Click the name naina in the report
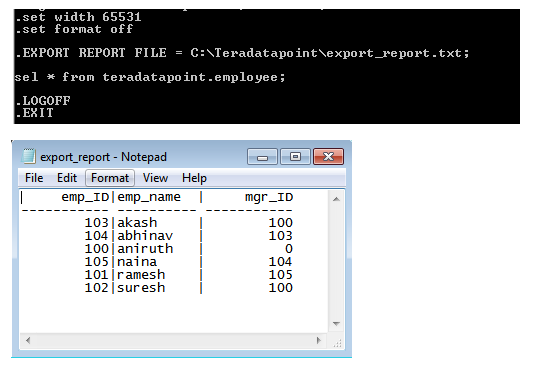 click(x=137, y=262)
